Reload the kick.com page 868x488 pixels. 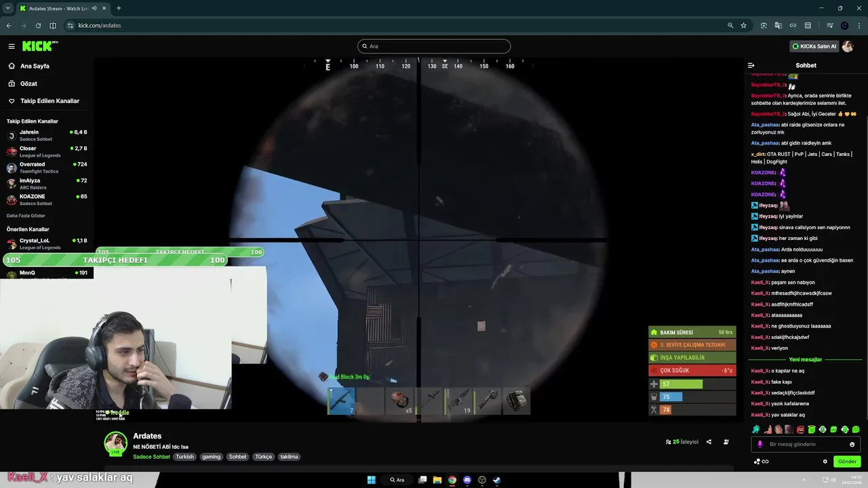point(38,26)
